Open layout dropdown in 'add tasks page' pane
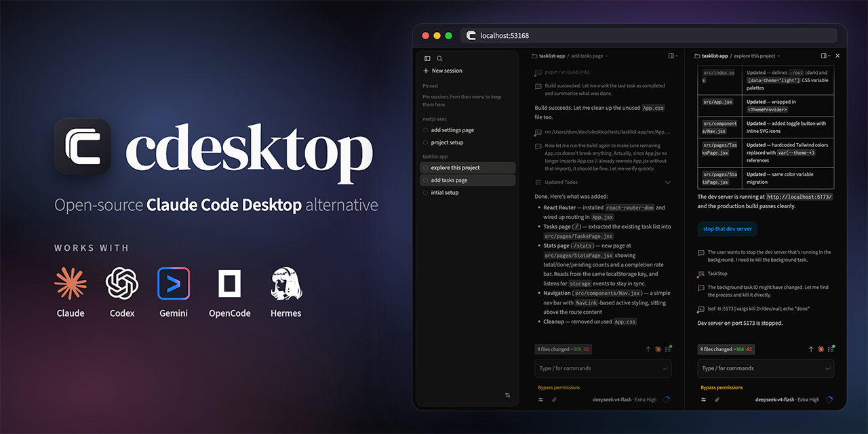The width and height of the screenshot is (868, 434). [x=673, y=56]
